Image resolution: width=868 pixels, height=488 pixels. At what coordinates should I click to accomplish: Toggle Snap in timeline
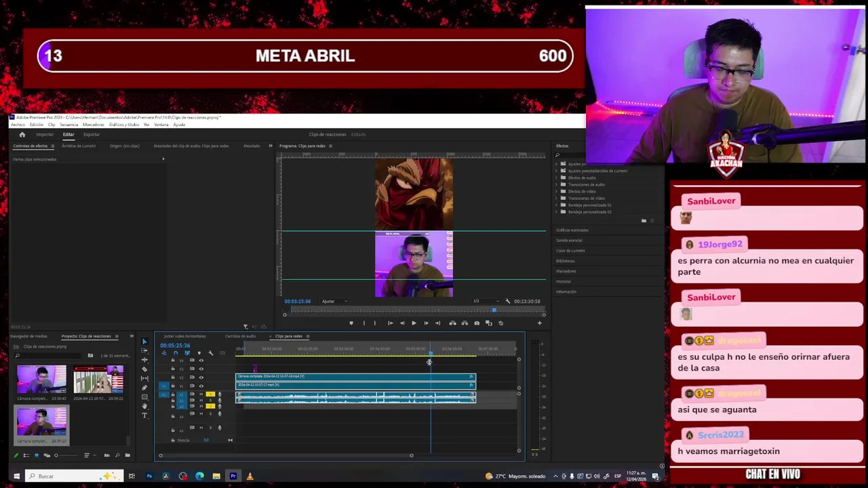tap(175, 353)
